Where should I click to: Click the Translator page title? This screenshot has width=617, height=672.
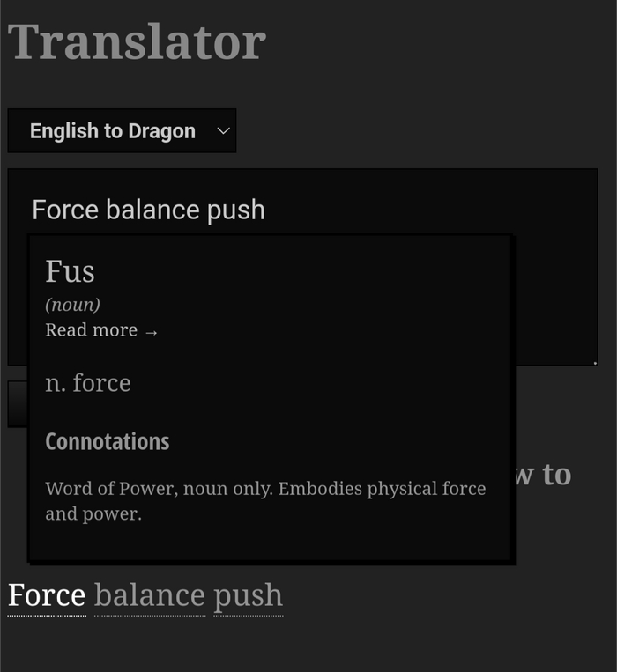[x=137, y=41]
